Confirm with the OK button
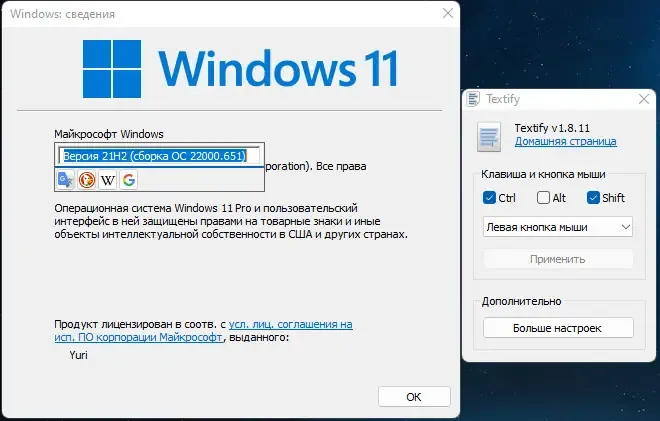The width and height of the screenshot is (660, 421). tap(414, 397)
